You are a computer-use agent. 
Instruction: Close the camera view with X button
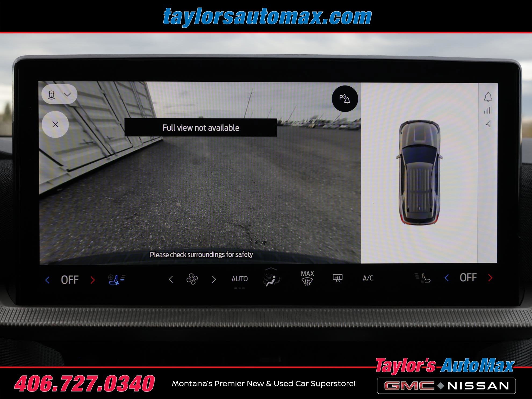click(55, 124)
